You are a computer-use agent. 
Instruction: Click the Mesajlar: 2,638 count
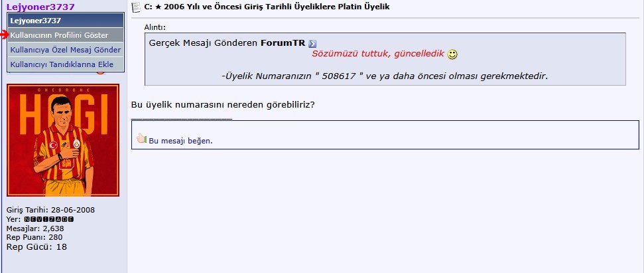(x=35, y=228)
